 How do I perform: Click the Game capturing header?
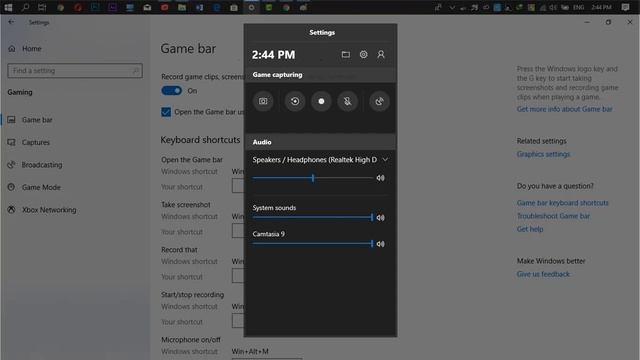coord(278,75)
